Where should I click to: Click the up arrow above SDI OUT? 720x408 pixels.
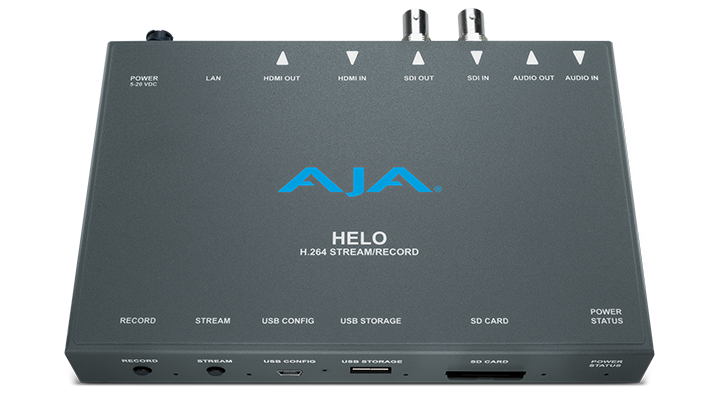point(418,58)
